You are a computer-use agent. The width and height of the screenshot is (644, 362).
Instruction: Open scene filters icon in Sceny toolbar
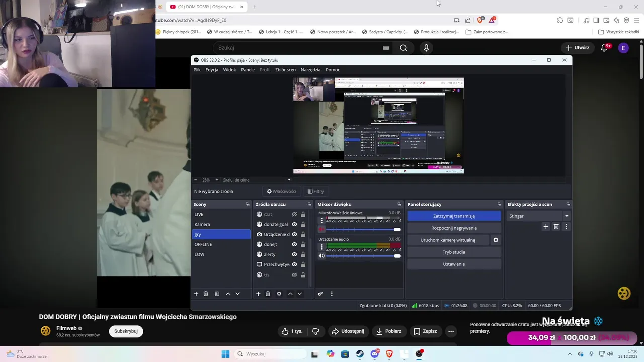point(217,294)
